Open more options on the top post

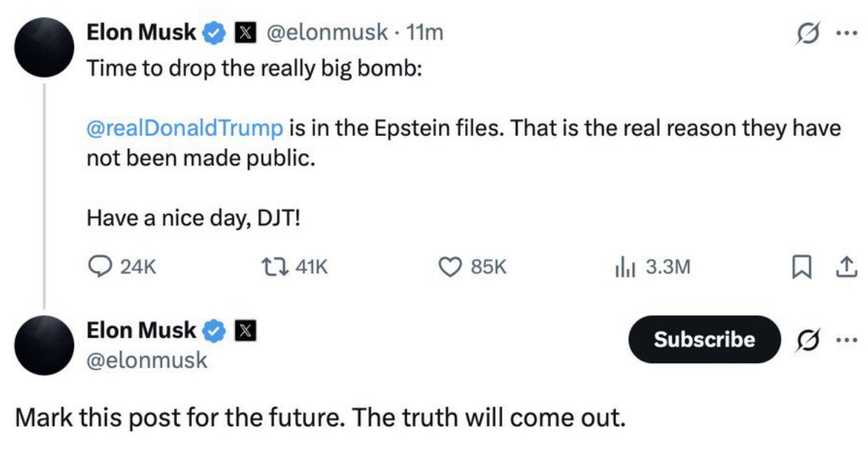click(x=845, y=33)
